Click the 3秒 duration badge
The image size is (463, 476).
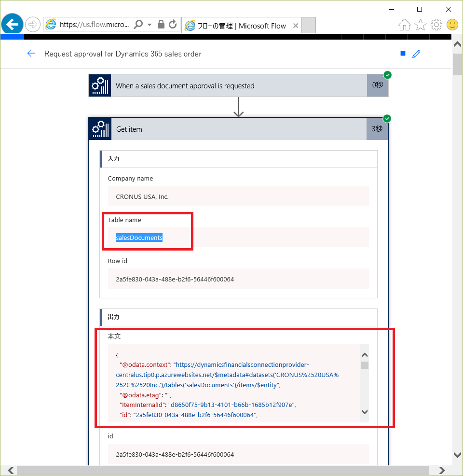click(377, 129)
